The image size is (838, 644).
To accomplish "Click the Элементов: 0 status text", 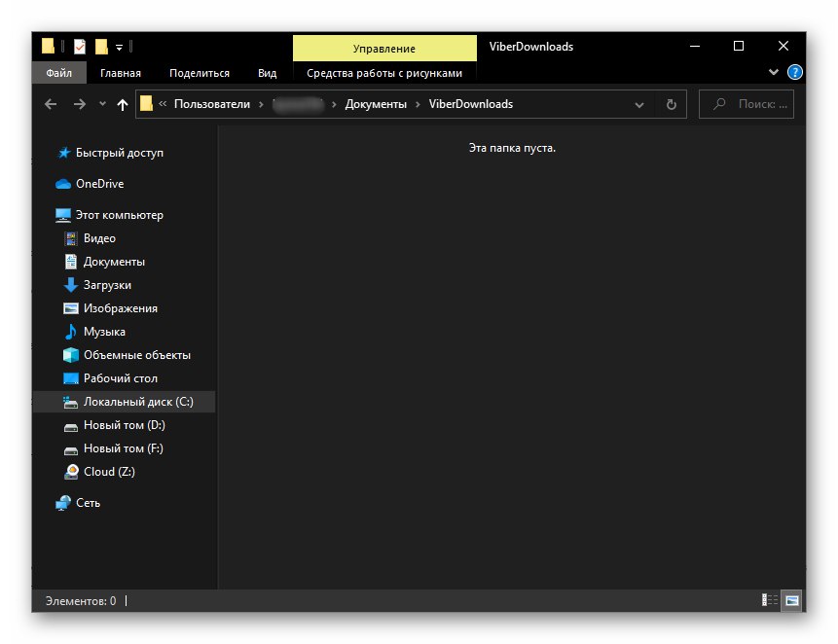I will click(81, 601).
